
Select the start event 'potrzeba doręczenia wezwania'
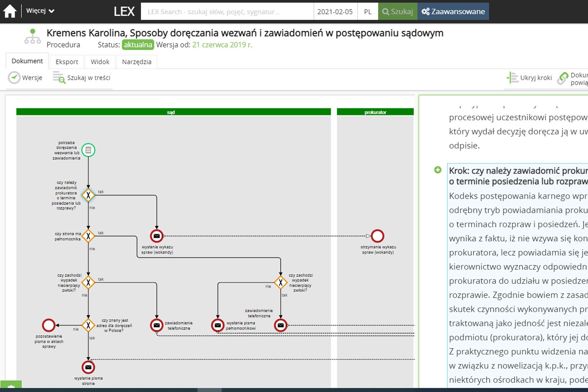tap(88, 150)
